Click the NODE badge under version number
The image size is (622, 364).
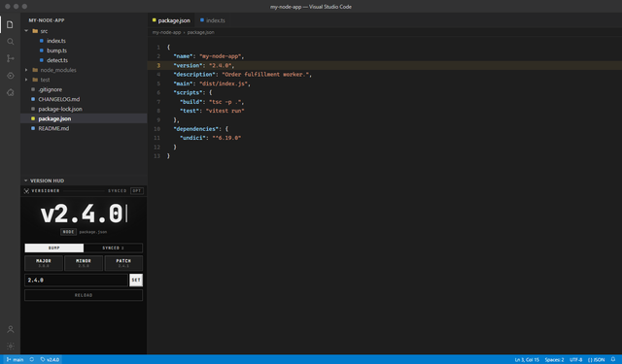pos(68,232)
